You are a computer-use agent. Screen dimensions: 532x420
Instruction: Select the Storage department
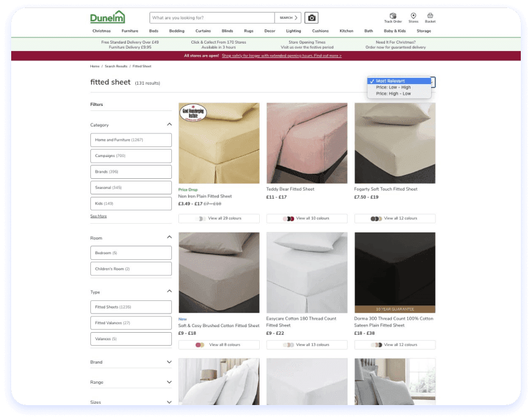(424, 30)
